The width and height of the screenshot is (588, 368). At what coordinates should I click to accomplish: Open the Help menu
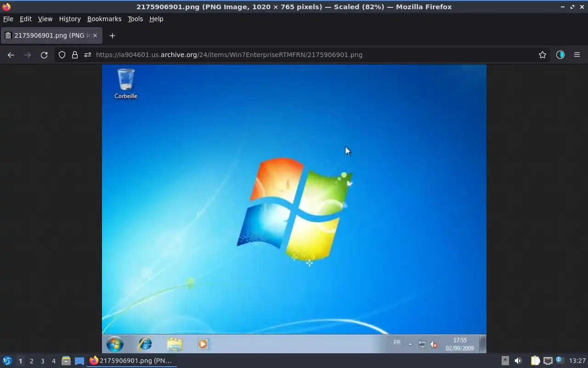tap(156, 19)
